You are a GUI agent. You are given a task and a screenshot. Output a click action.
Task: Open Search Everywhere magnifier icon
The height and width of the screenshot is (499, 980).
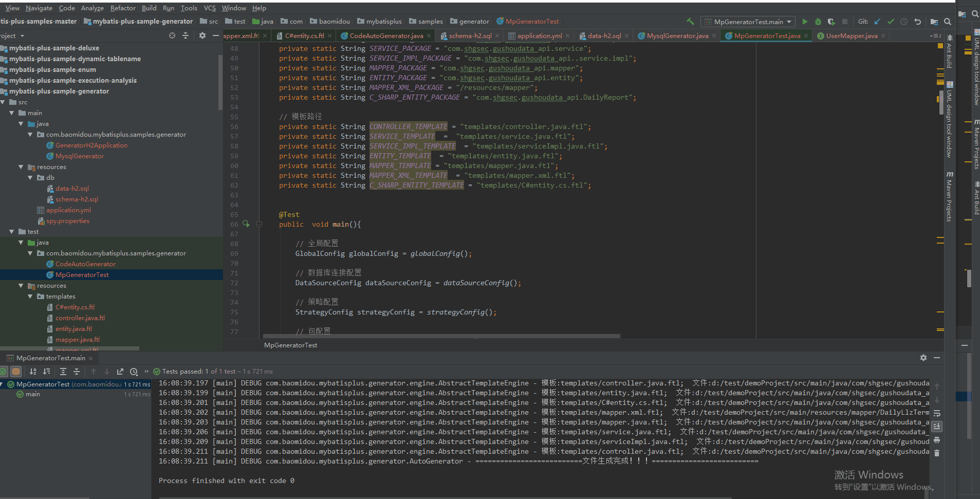coord(948,22)
